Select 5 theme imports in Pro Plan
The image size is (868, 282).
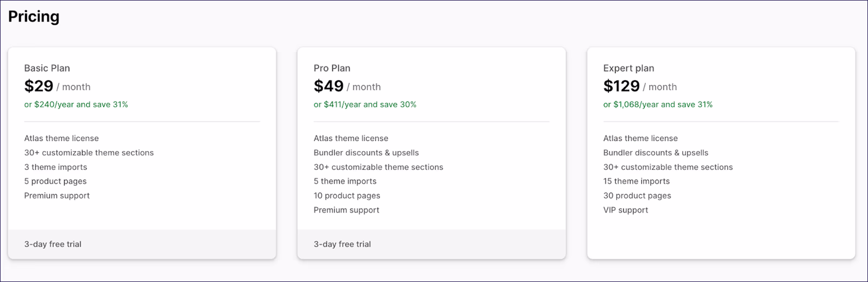(x=344, y=181)
